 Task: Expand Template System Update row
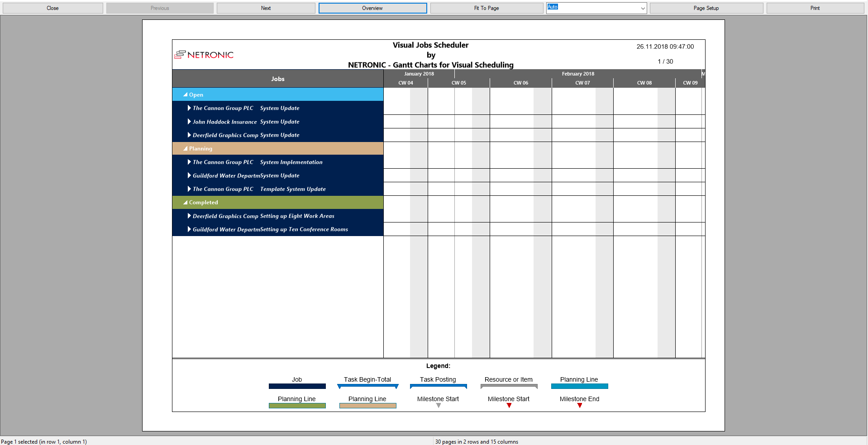(189, 189)
